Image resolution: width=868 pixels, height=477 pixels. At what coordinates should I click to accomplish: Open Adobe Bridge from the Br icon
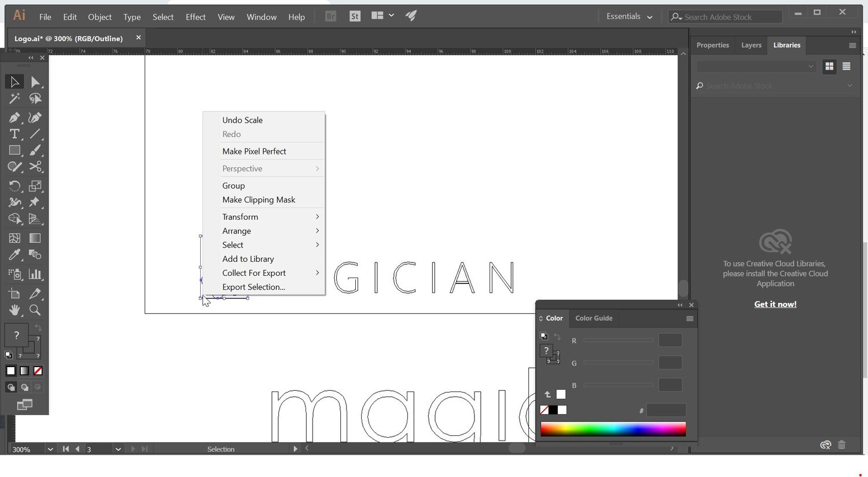(x=331, y=16)
